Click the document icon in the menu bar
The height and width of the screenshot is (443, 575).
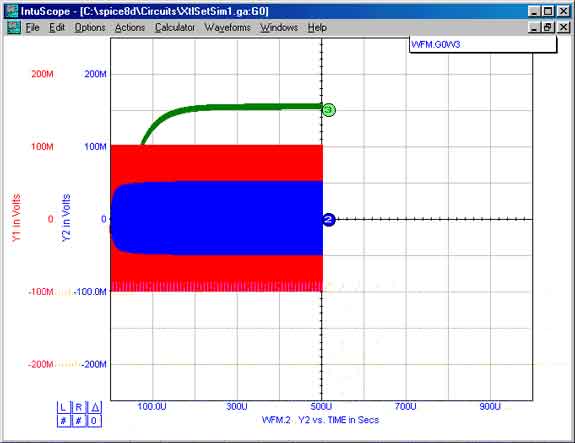(x=14, y=28)
